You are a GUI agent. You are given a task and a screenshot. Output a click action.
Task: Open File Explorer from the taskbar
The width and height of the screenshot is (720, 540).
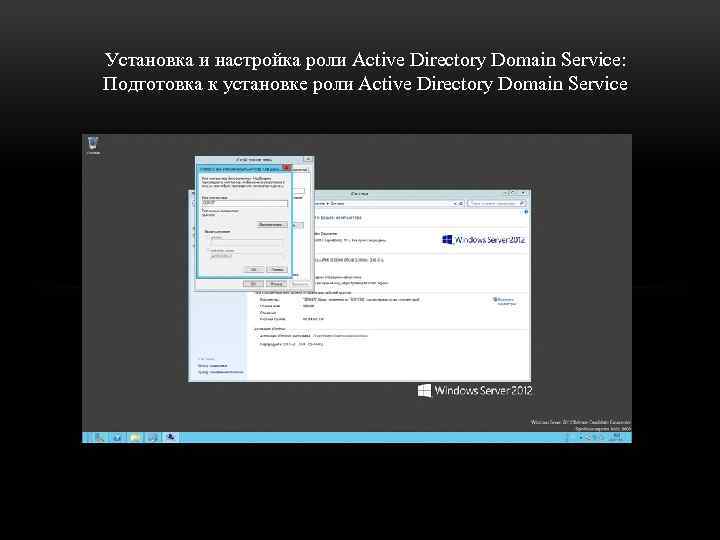point(135,437)
